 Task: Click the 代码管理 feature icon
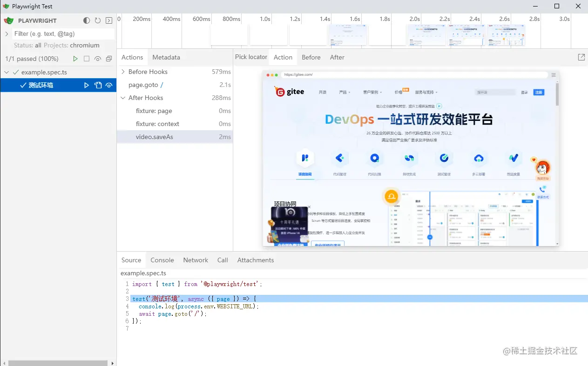pos(339,158)
